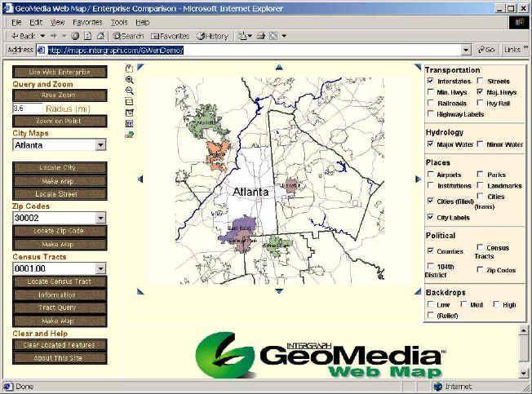532x394 pixels.
Task: Click the Forward arrow in the browser toolbar
Action: pos(54,36)
